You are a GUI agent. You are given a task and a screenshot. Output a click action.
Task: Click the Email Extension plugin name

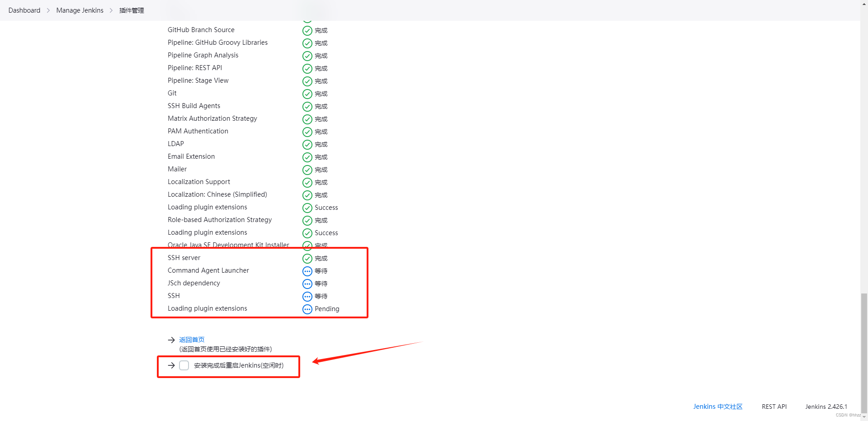tap(191, 156)
